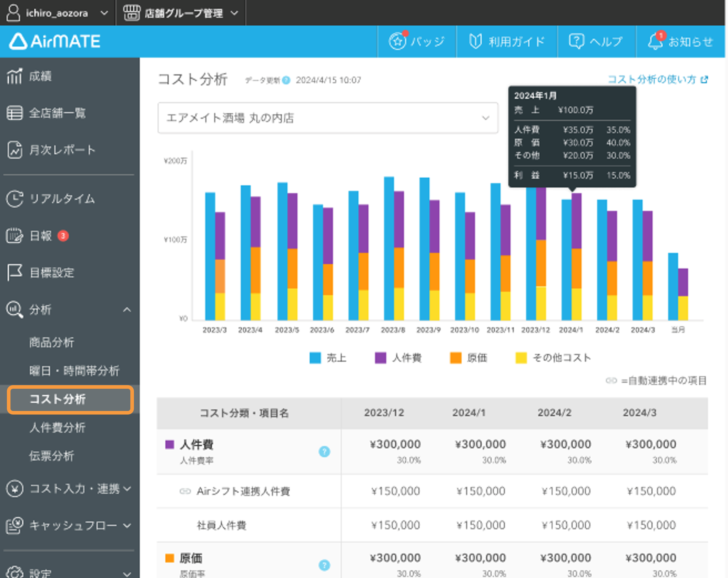Click the 2024/2 column header
The image size is (728, 578).
[554, 413]
